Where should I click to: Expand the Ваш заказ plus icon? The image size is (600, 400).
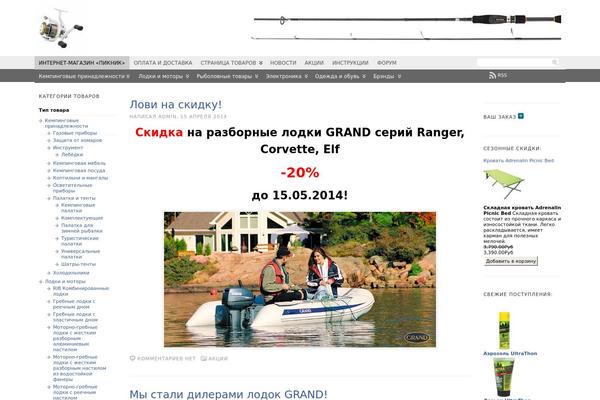point(521,116)
